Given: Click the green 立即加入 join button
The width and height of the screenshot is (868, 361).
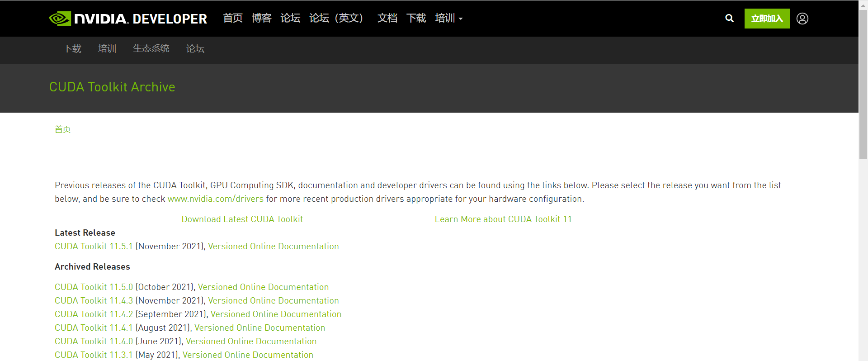Looking at the screenshot, I should click(767, 19).
